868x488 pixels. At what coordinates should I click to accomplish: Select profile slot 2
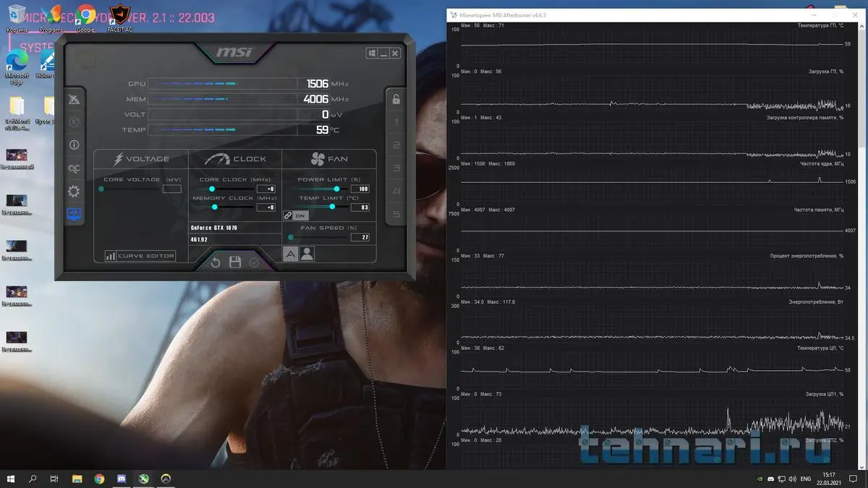tap(396, 145)
